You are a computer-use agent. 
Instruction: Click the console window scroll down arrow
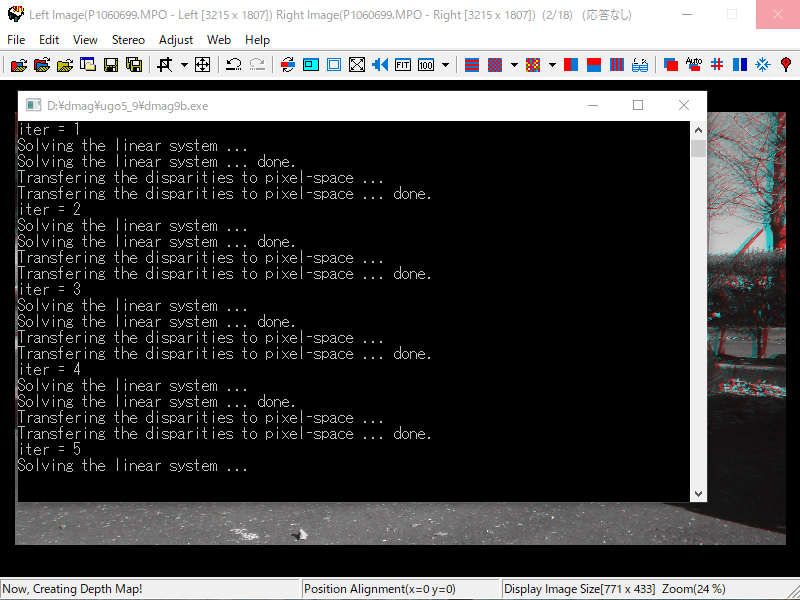(x=698, y=493)
